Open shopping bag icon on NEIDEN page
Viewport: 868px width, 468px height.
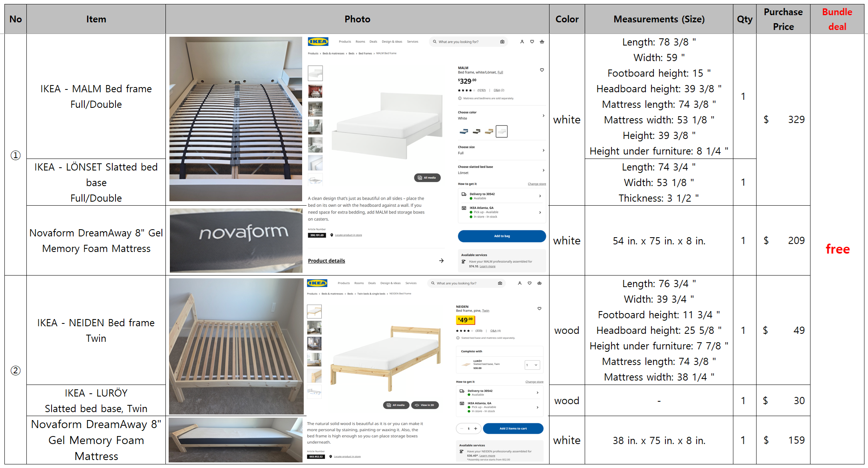click(x=540, y=283)
